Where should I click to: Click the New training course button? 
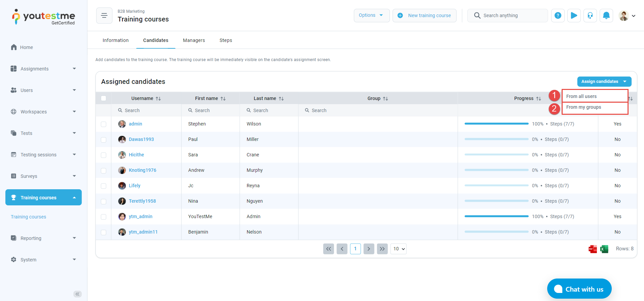tap(425, 15)
